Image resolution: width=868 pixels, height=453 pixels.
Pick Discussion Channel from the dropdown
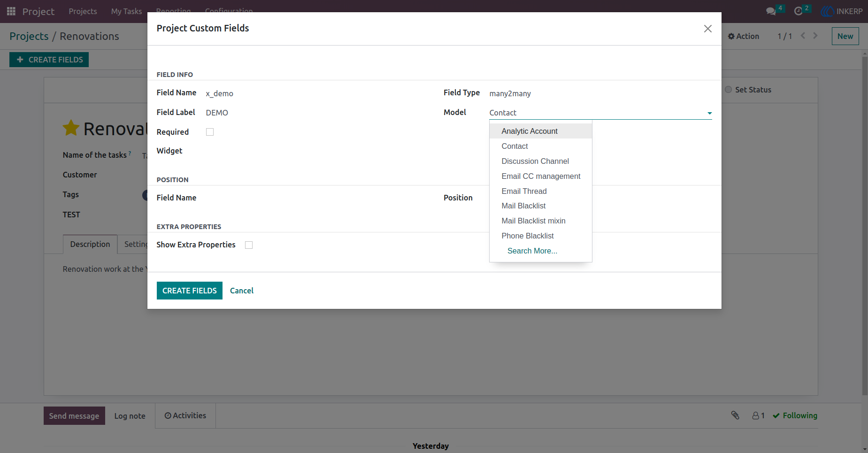pos(541,161)
